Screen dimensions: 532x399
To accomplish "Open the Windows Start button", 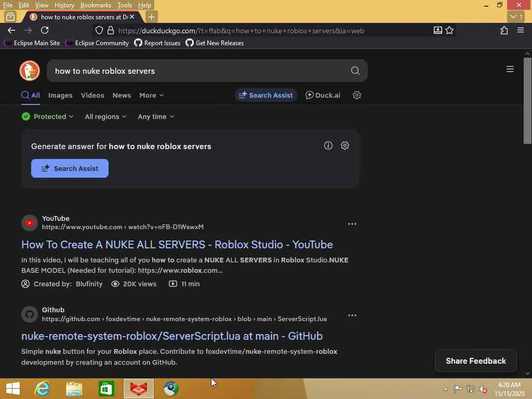I will tap(13, 389).
